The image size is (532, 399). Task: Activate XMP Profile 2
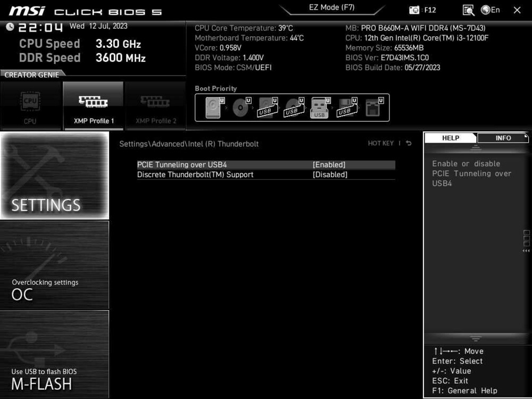155,105
